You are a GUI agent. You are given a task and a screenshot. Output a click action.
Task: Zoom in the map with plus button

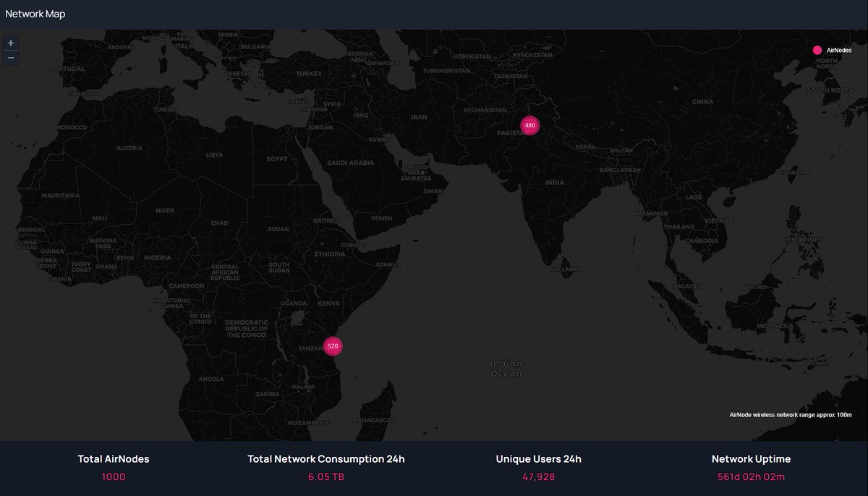pyautogui.click(x=11, y=43)
